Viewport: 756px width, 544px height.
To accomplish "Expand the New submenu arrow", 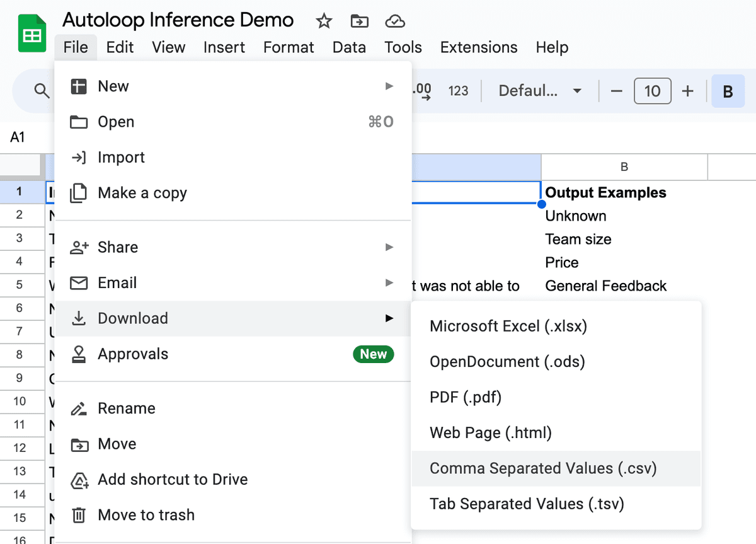I will tap(389, 86).
